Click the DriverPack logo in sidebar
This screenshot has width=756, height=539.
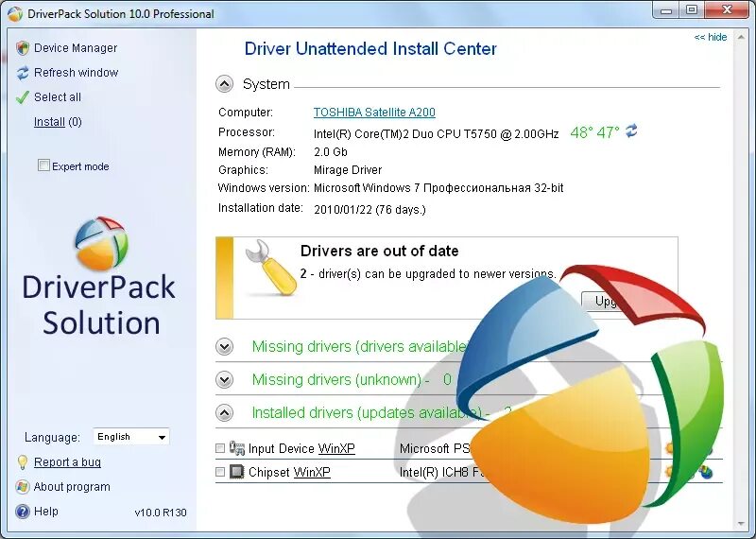pos(101,243)
